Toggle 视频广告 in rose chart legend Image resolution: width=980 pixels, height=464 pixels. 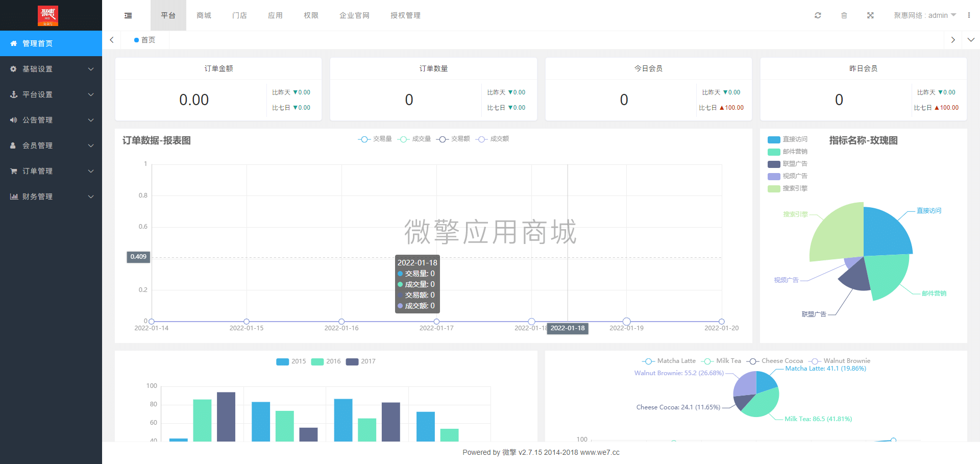[x=788, y=176]
